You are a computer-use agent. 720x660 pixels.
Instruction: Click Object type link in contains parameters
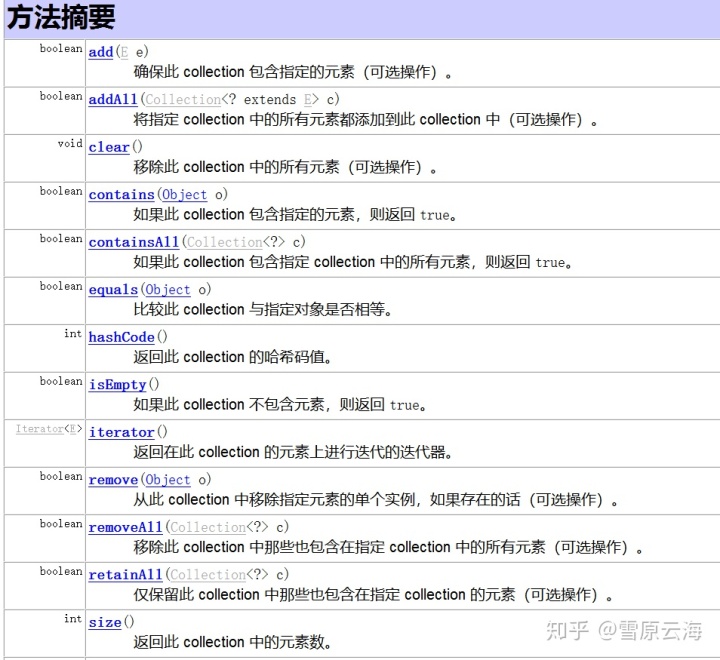pos(185,195)
